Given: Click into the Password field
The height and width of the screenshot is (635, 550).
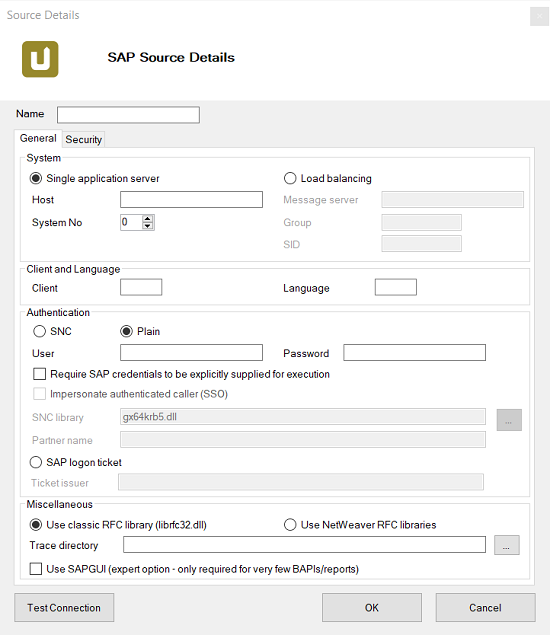Looking at the screenshot, I should click(414, 352).
